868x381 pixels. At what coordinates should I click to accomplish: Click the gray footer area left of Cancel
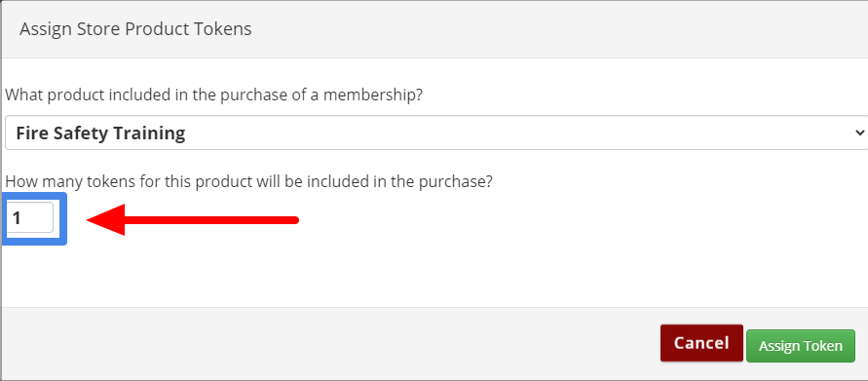(330, 343)
